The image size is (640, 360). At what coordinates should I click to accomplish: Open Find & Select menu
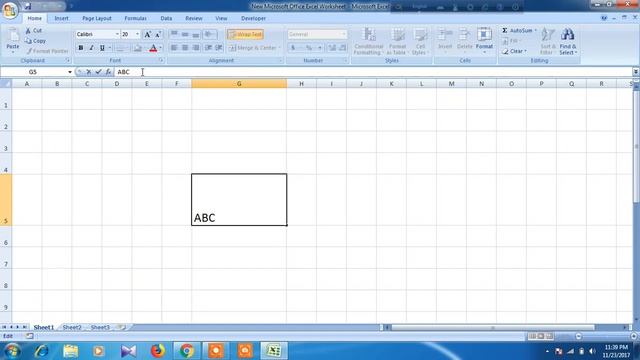(568, 41)
